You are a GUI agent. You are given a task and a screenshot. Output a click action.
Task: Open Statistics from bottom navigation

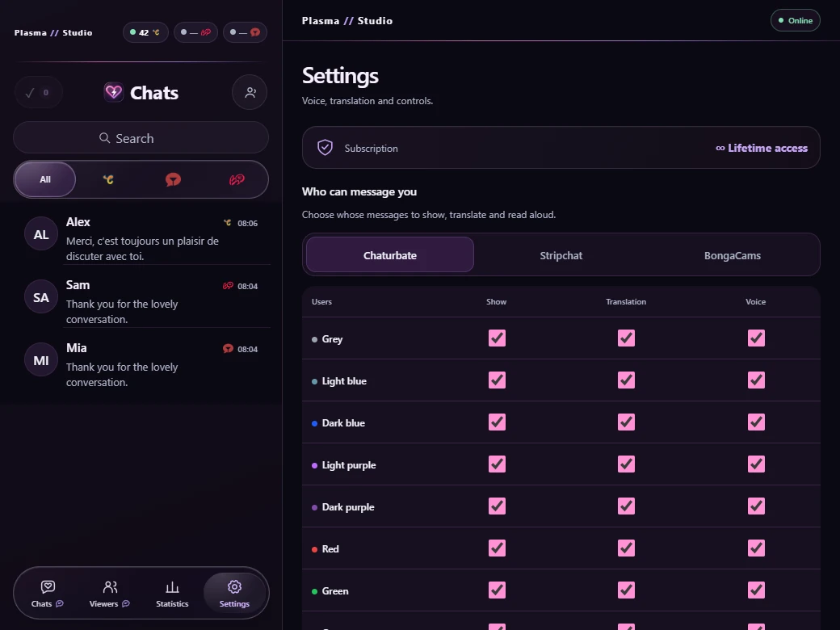(173, 594)
